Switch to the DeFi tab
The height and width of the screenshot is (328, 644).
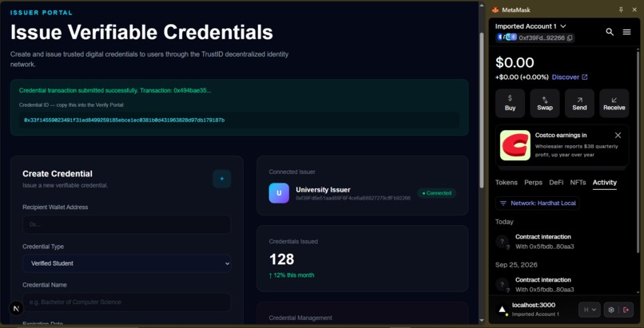tap(556, 183)
